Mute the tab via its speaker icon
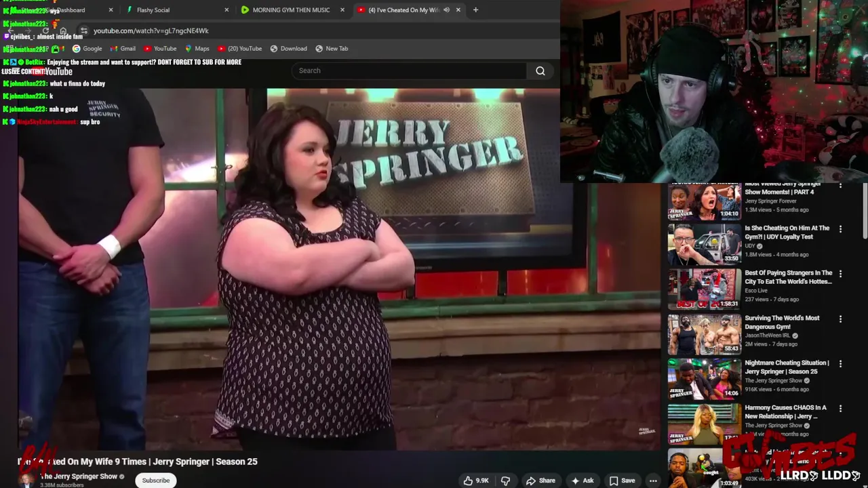 446,10
